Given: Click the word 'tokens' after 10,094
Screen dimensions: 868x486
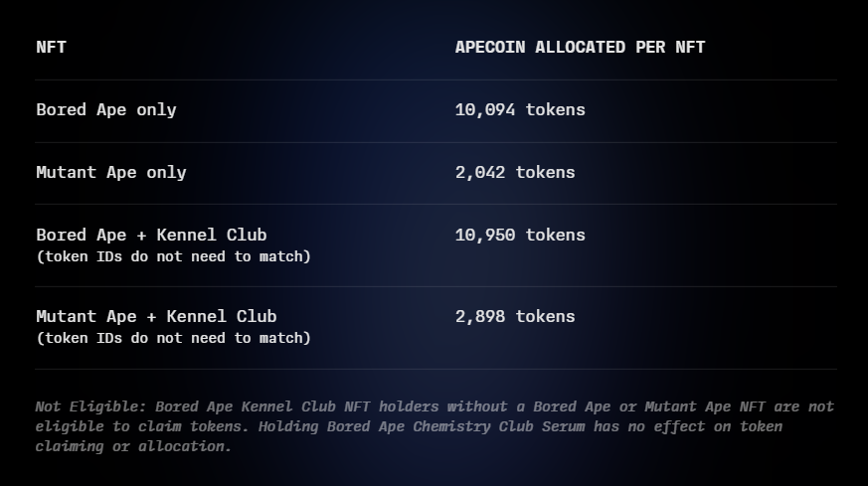Looking at the screenshot, I should tap(555, 109).
